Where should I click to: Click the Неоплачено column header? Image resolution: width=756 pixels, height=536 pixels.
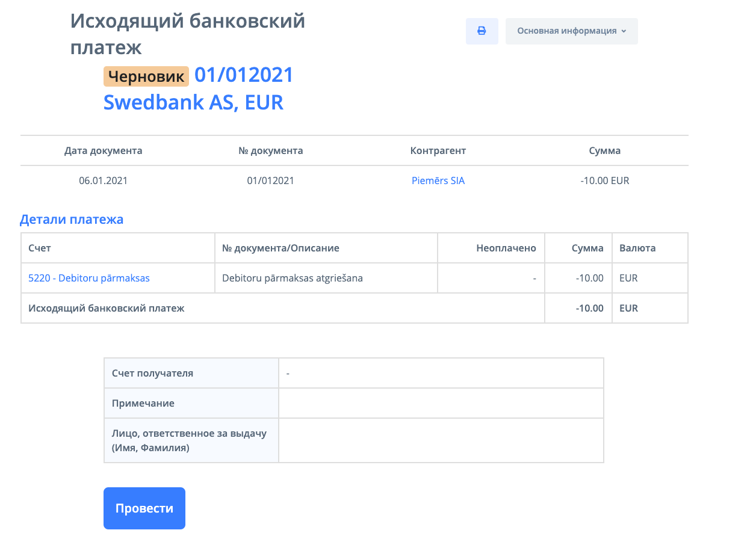point(506,248)
